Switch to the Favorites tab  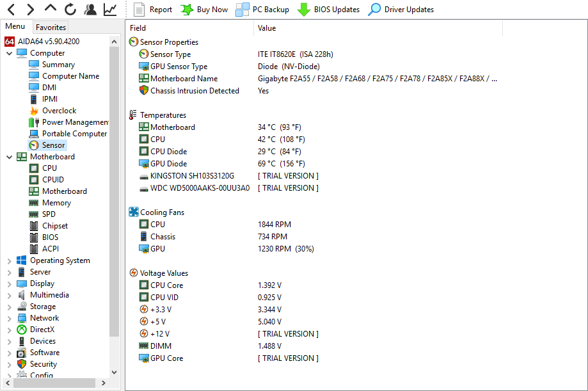(x=51, y=27)
